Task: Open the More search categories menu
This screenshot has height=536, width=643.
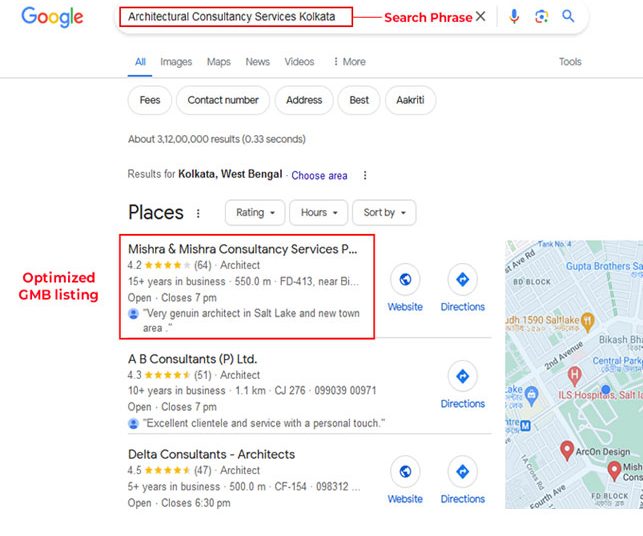Action: click(x=349, y=62)
